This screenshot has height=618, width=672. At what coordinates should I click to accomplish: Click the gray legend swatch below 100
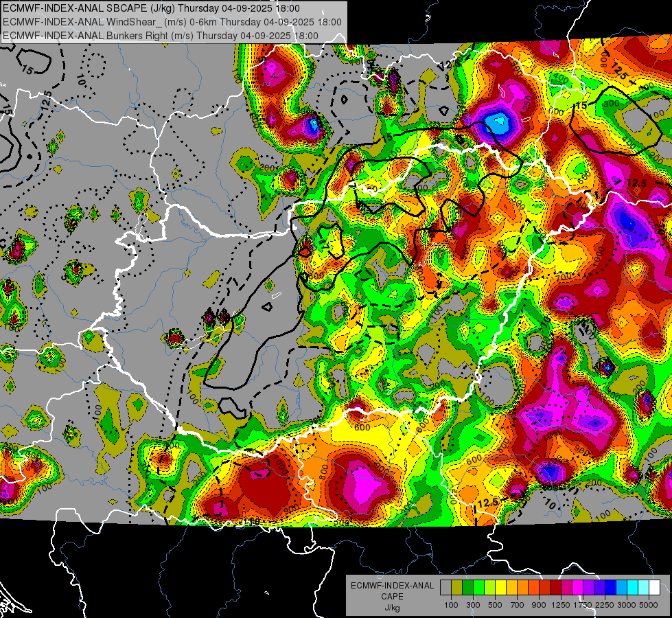click(x=445, y=587)
